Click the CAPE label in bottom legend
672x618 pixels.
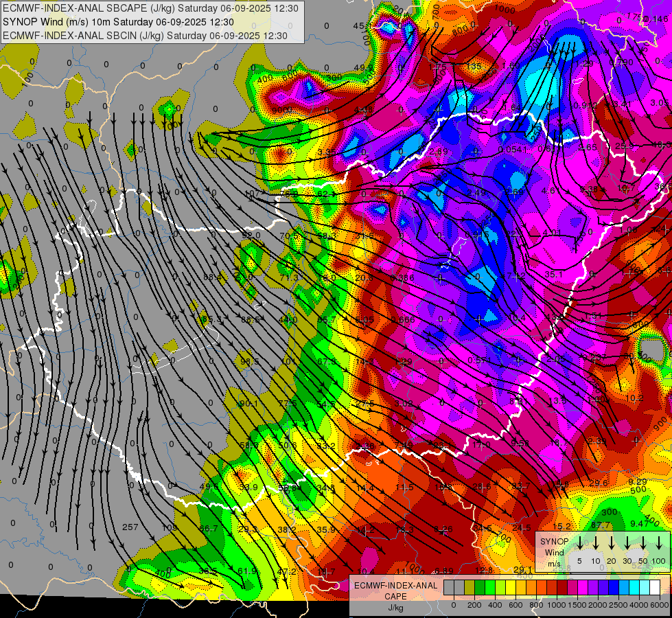point(395,597)
